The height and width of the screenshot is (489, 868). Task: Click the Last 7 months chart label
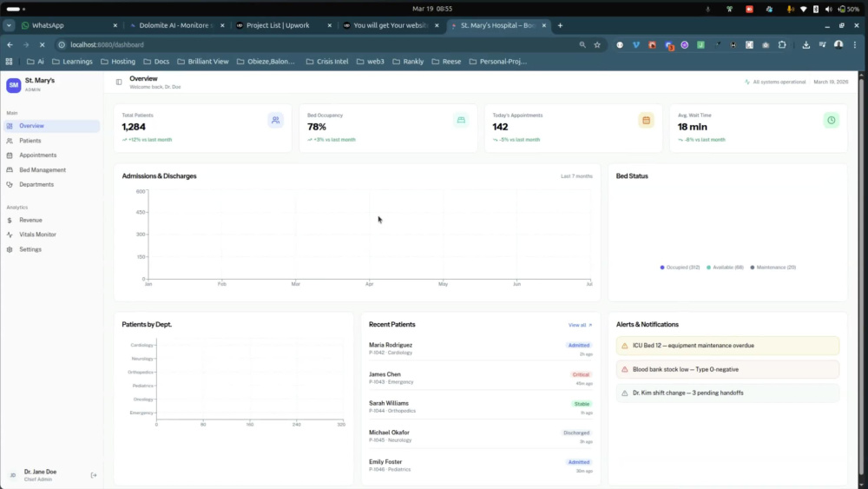coord(576,176)
